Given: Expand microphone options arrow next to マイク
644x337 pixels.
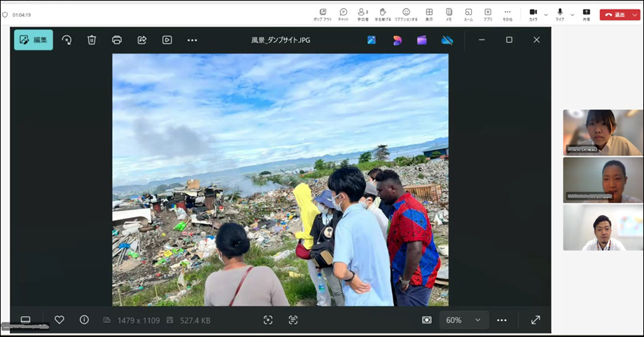Looking at the screenshot, I should tap(572, 15).
